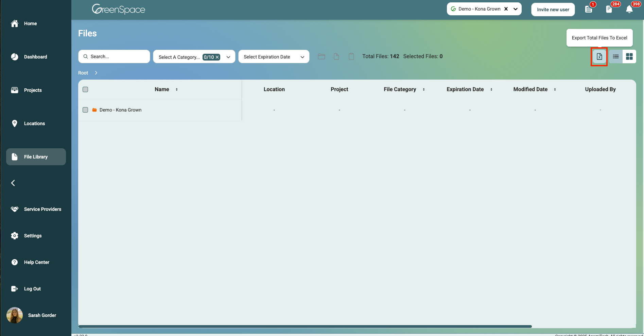Click the orange folder icon
Image resolution: width=644 pixels, height=336 pixels.
pyautogui.click(x=94, y=110)
